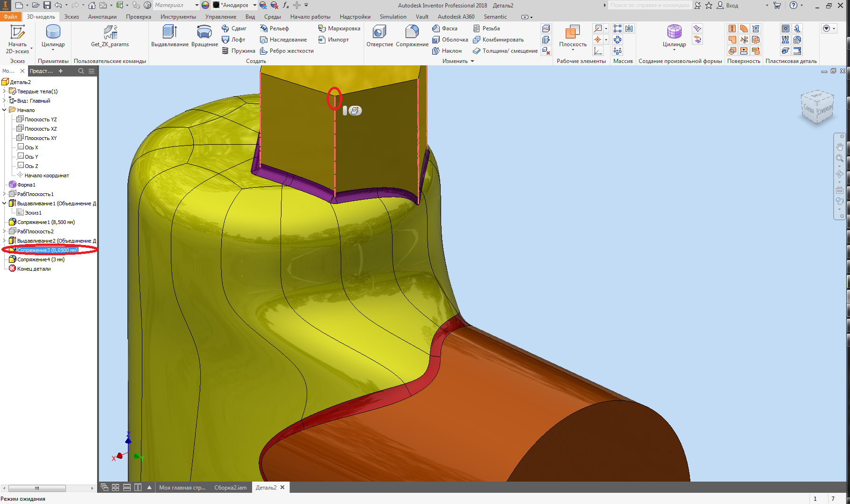Expand the Твердые тела(1) node
Viewport: 850px width, 504px height.
[4, 91]
